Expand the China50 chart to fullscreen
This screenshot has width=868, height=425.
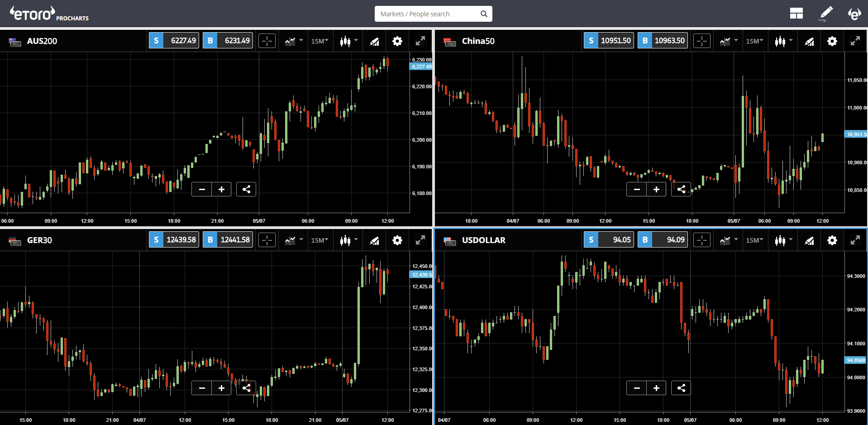tap(855, 41)
